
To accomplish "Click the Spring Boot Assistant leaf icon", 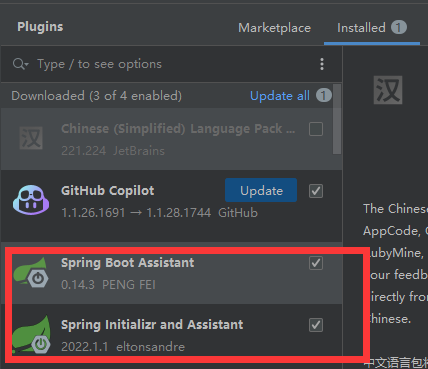I will 31,272.
